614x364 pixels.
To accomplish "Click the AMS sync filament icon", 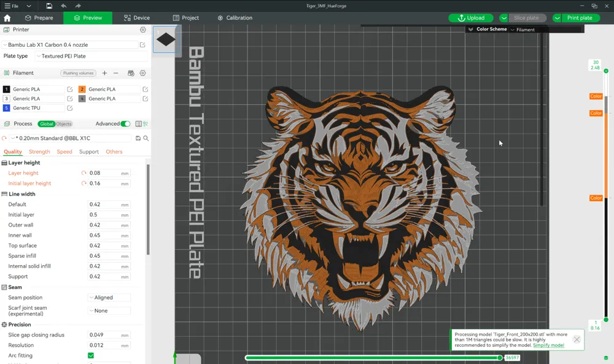I will (131, 73).
